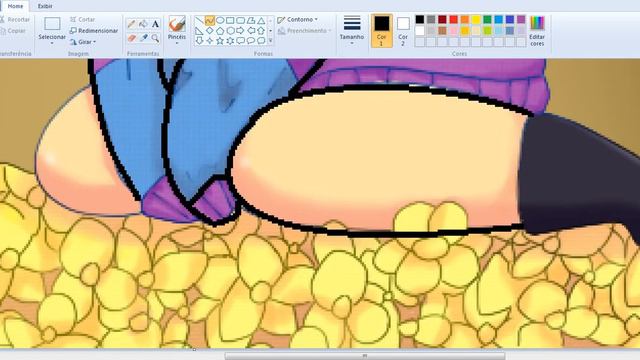Choose the Pentagon shape

(220, 31)
